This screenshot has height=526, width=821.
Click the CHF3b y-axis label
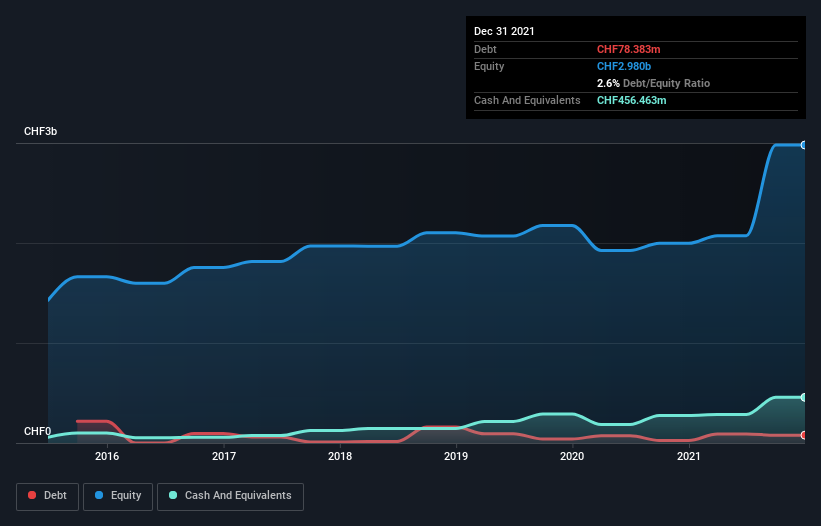40,131
